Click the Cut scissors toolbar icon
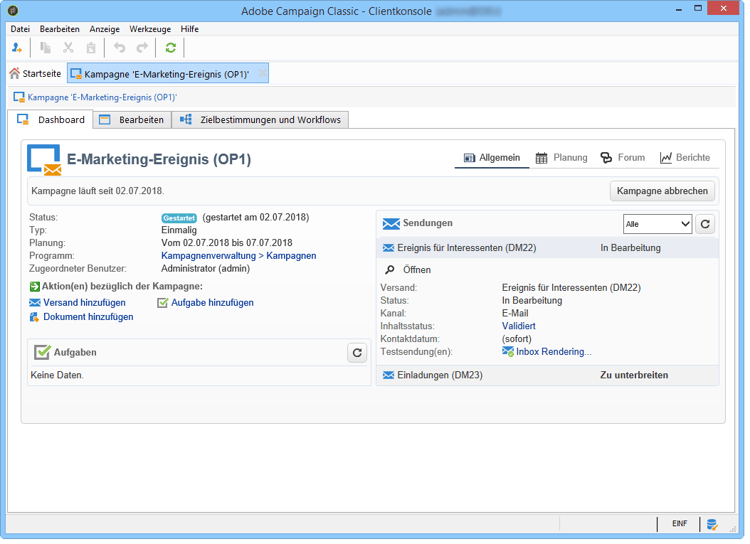Image resolution: width=750 pixels, height=544 pixels. coord(68,48)
